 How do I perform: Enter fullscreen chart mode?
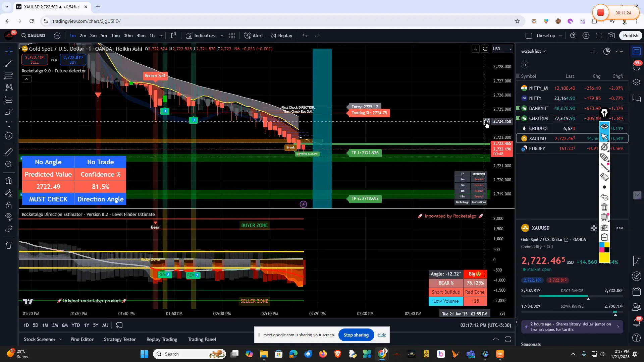coord(599,36)
